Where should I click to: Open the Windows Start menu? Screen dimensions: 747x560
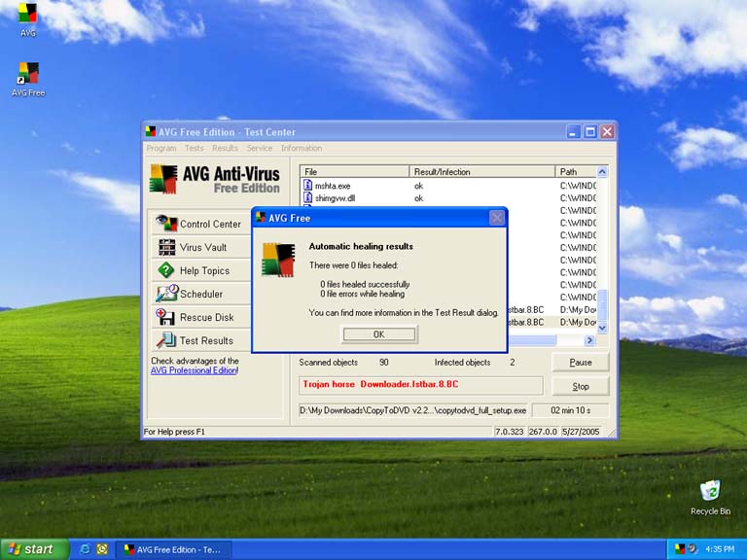35,549
